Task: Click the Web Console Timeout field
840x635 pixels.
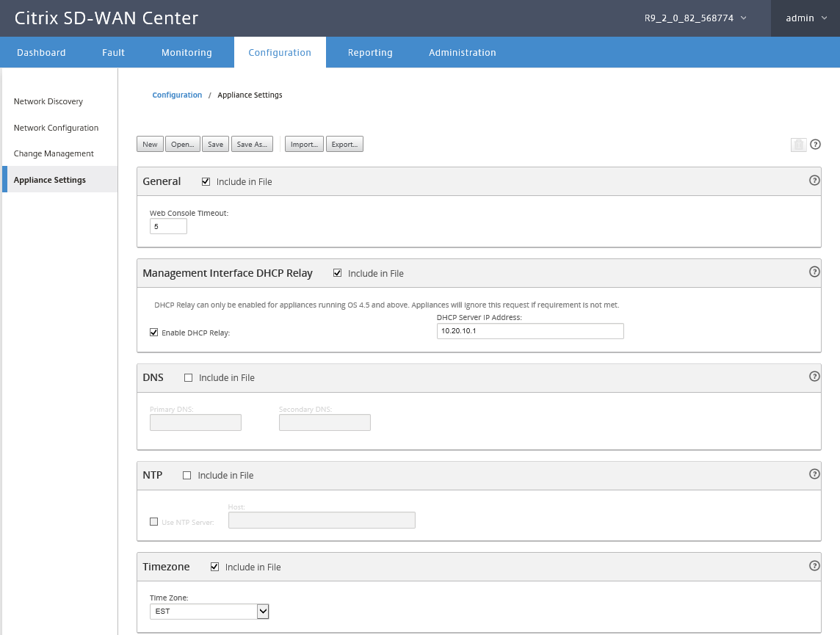Action: coord(168,227)
